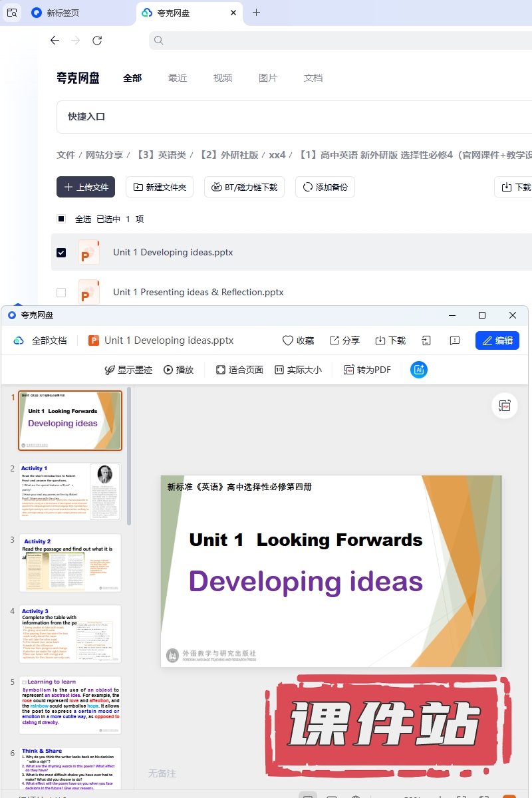Click the blue 编辑 edit button
The width and height of the screenshot is (532, 798).
click(497, 340)
